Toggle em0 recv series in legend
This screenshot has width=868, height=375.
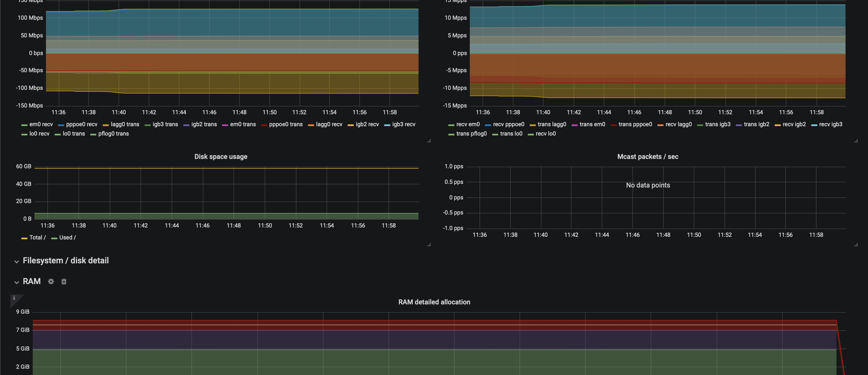pos(41,124)
